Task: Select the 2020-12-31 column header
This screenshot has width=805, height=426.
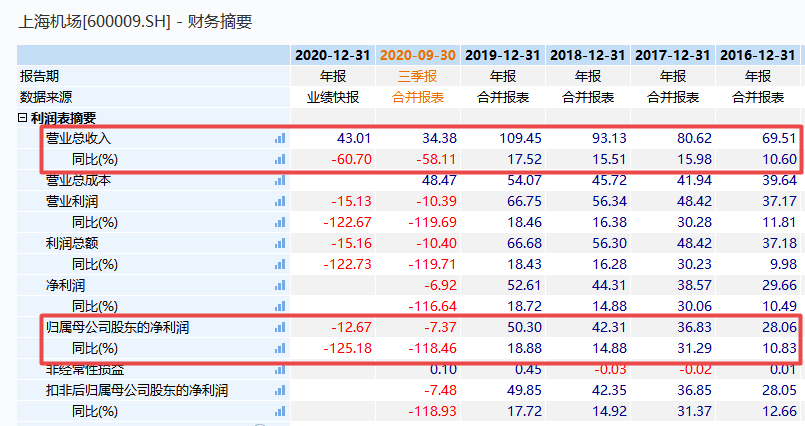Action: (333, 55)
